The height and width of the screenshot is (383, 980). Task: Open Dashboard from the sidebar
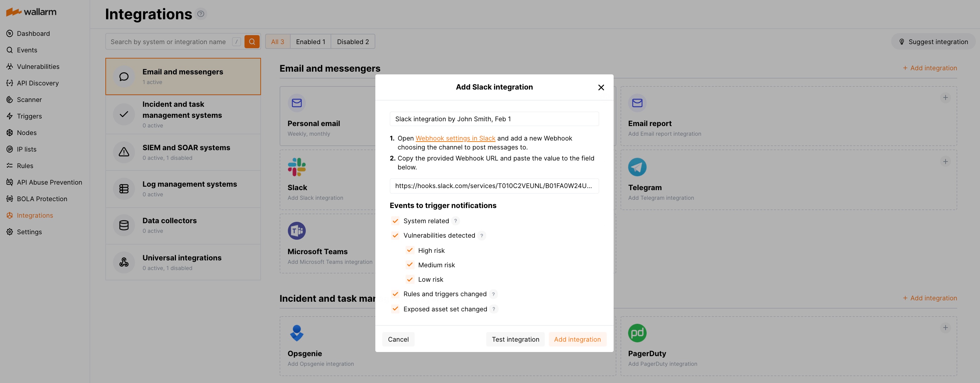pos(33,33)
